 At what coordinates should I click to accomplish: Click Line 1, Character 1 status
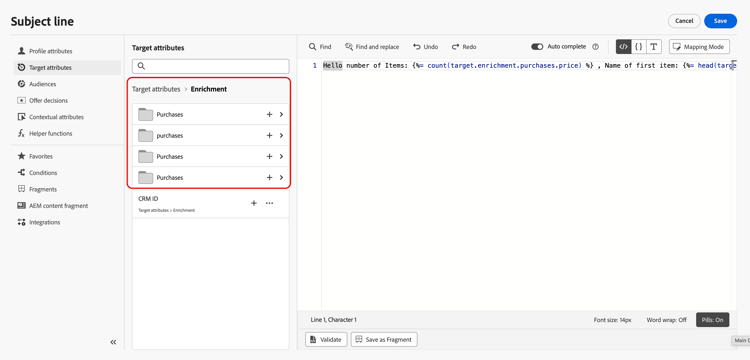point(333,320)
